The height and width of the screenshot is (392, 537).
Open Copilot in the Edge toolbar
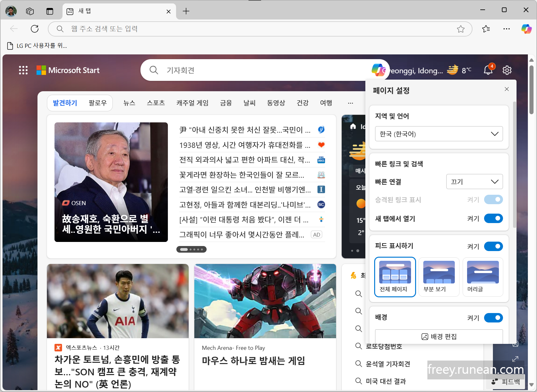[x=526, y=29]
